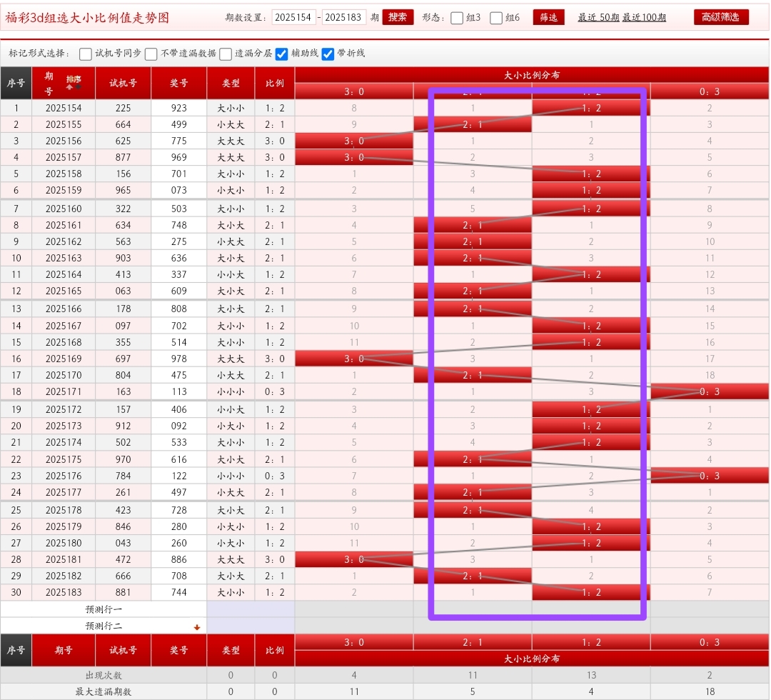771x700 pixels.
Task: Enable the 不带遗漏数据 checkbox
Action: (x=151, y=54)
